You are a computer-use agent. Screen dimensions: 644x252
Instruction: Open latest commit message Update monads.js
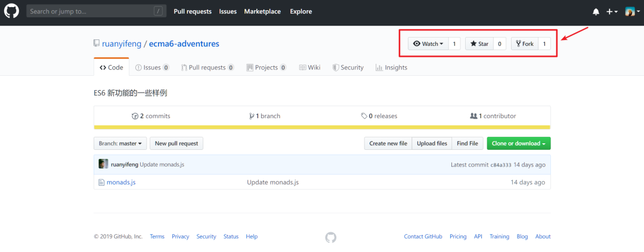pos(162,165)
